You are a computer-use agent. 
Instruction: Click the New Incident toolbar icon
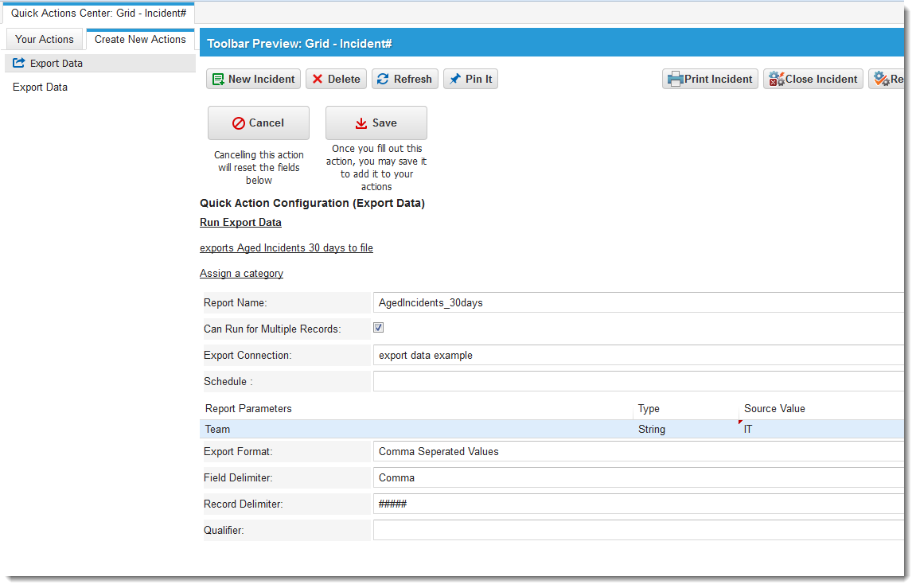pos(218,79)
